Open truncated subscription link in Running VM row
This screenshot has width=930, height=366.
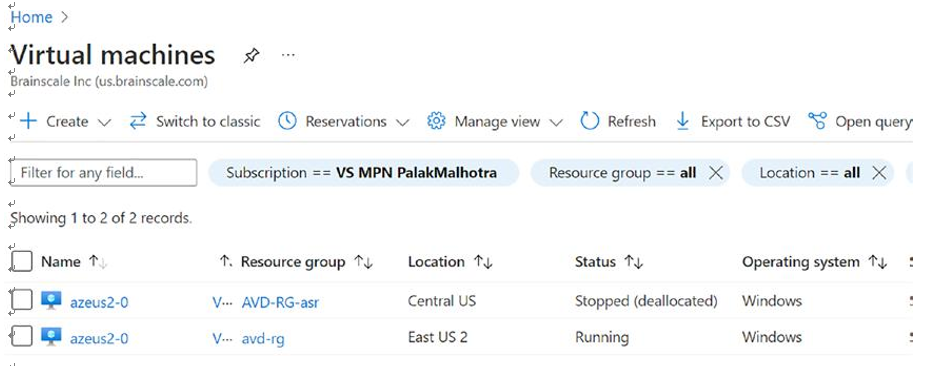(221, 339)
